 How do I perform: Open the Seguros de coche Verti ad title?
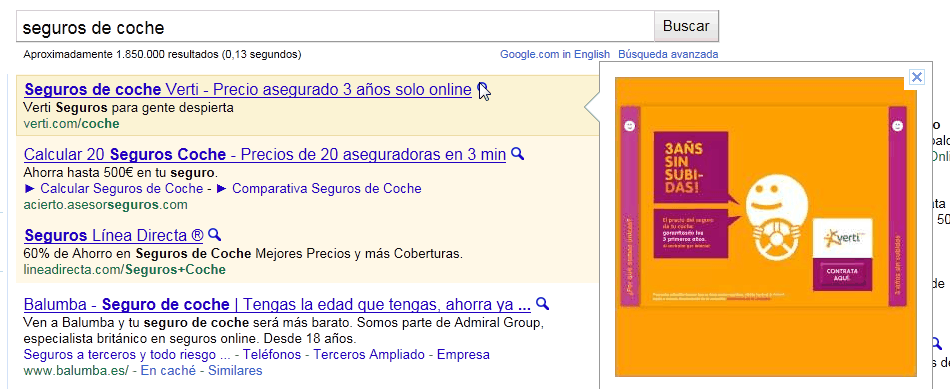pos(248,90)
